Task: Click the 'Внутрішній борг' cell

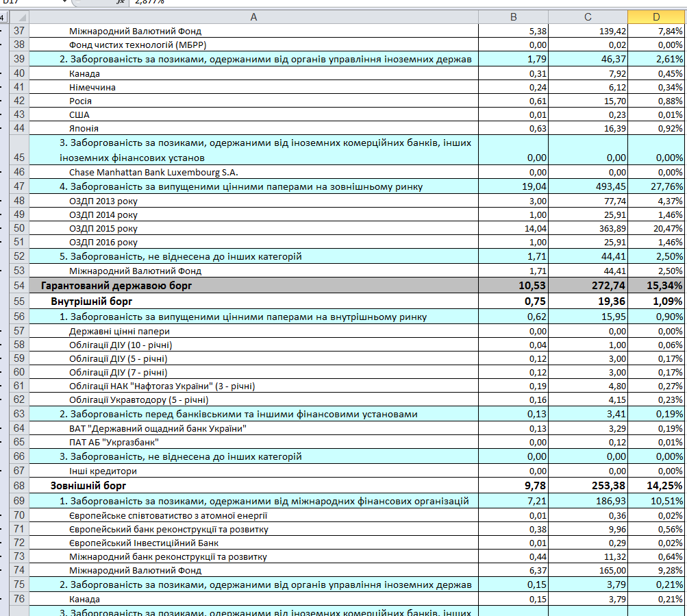Action: [91, 301]
